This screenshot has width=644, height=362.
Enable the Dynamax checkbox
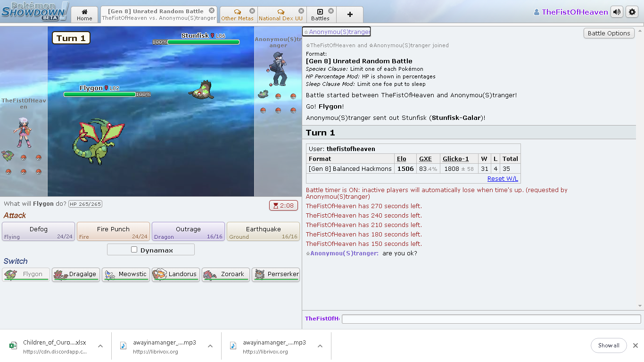pyautogui.click(x=134, y=250)
